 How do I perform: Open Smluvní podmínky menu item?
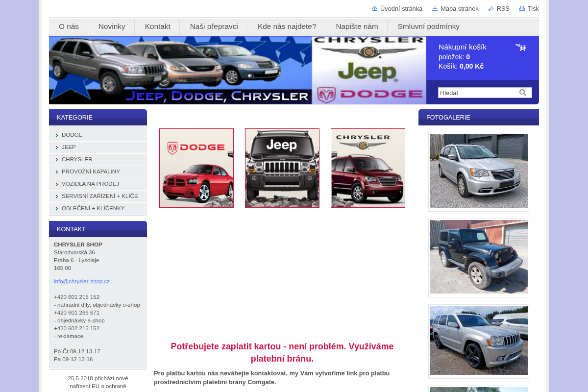(429, 26)
